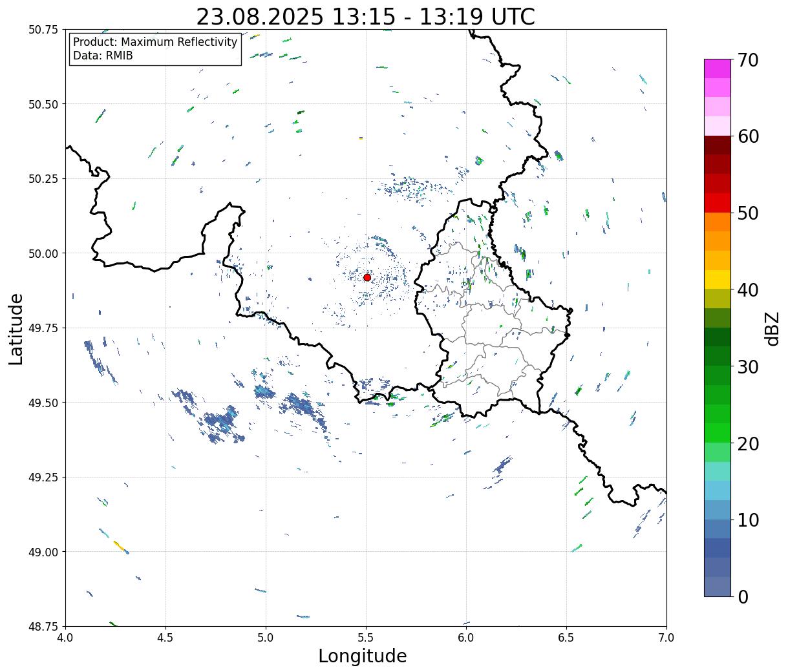
Task: Click the dBZ colorbar label
Action: coord(772,328)
